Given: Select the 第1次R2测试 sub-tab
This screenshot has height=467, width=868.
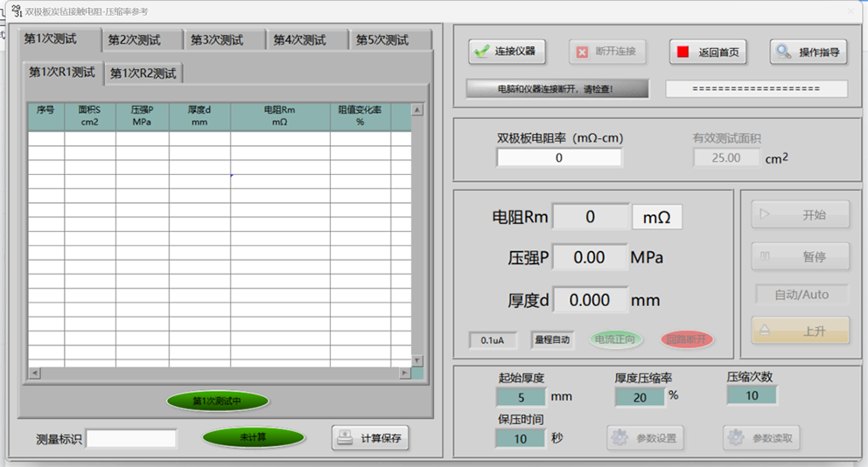Looking at the screenshot, I should click(143, 73).
